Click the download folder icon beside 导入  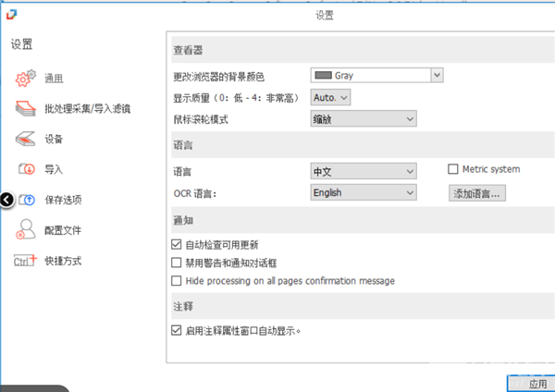coord(27,169)
